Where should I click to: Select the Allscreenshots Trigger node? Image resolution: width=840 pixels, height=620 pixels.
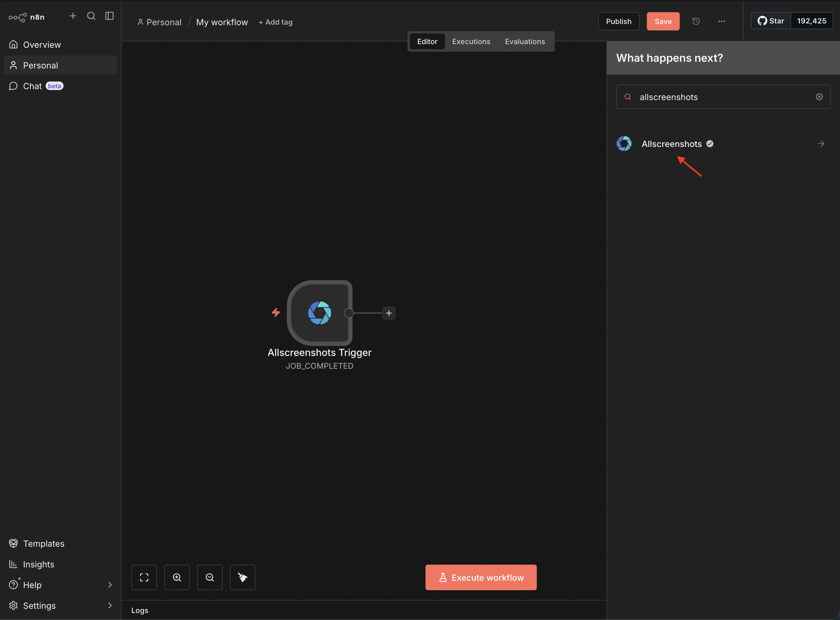[320, 313]
